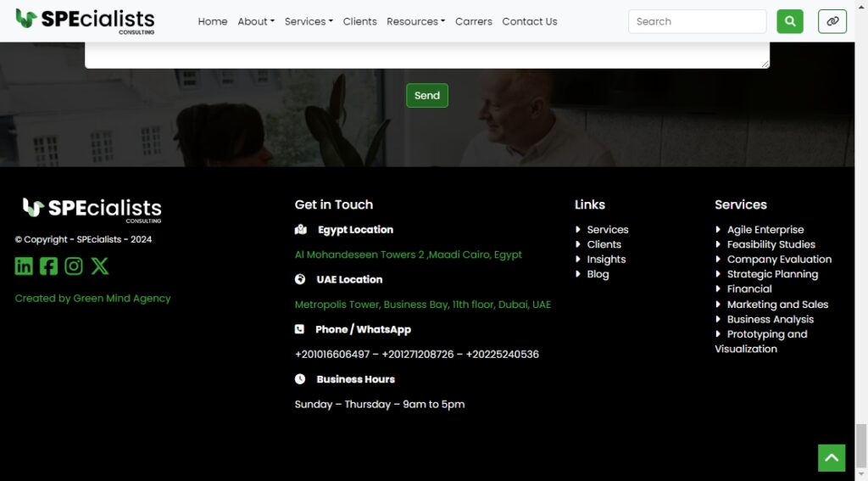
Task: Open Blog in the footer Links list
Action: point(598,274)
